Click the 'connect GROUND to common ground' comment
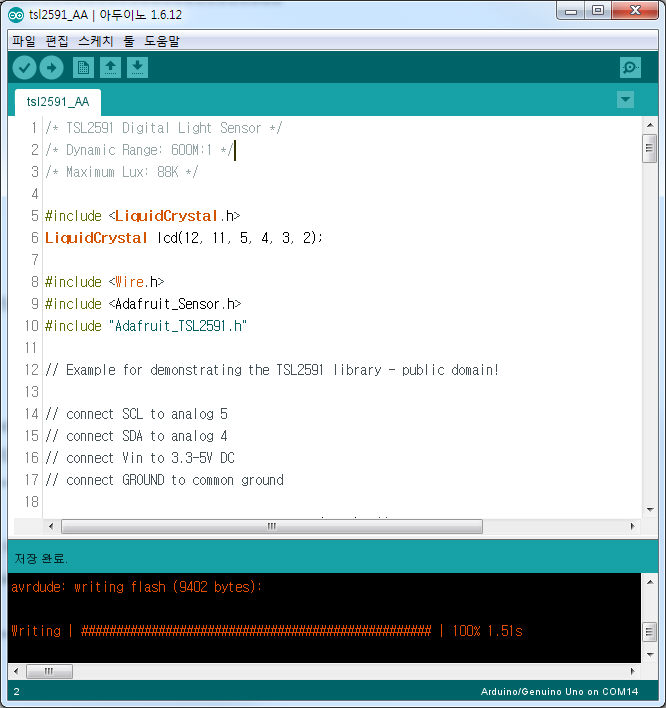 [x=164, y=480]
